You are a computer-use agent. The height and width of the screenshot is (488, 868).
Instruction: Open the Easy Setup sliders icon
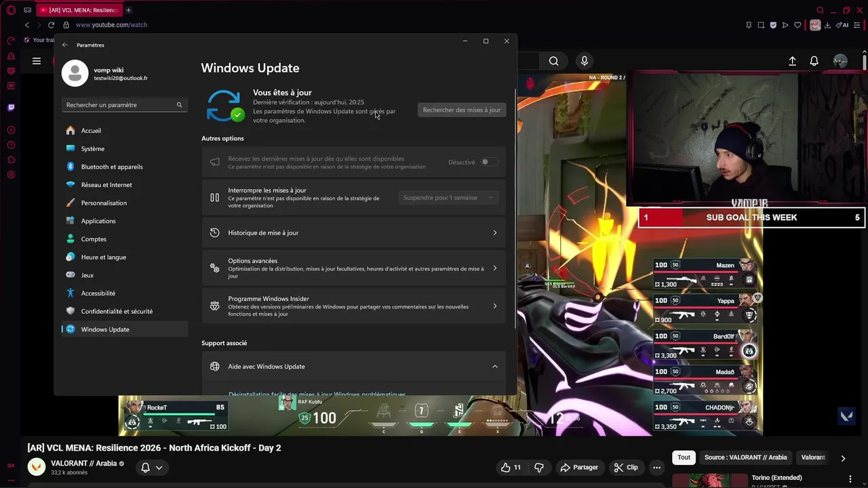tap(858, 25)
